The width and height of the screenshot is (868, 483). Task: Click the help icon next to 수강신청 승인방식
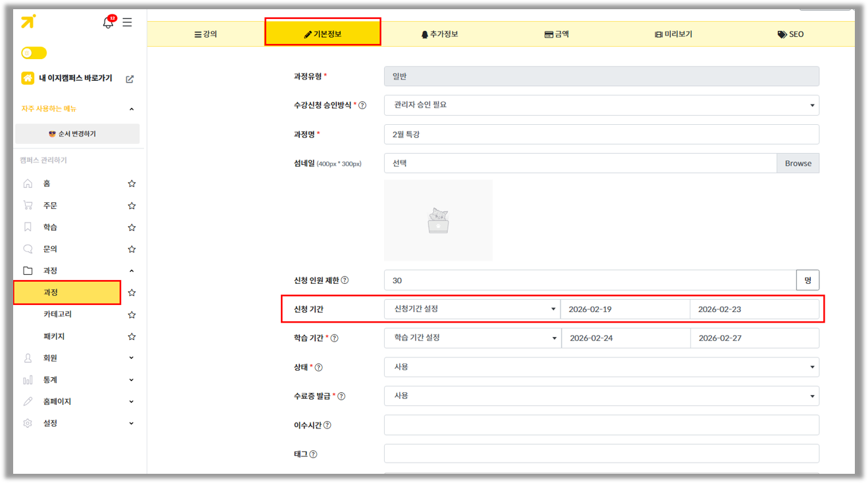(x=362, y=105)
